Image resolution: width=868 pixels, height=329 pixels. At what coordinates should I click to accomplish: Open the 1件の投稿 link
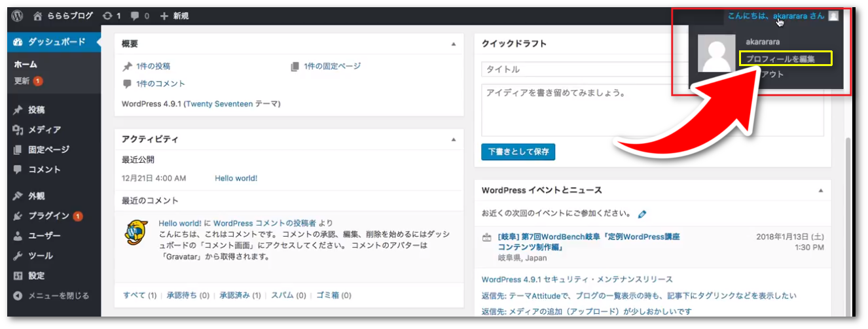pos(153,66)
